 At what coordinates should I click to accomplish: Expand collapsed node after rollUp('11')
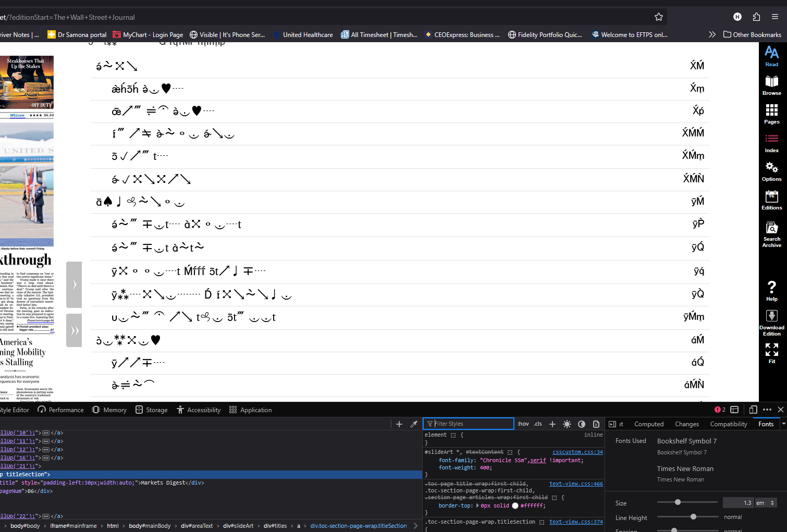tap(46, 441)
